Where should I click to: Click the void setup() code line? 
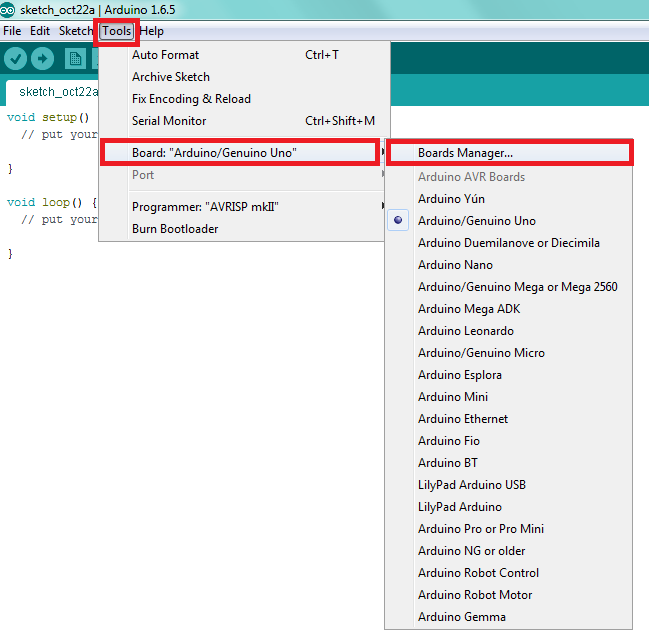[x=48, y=117]
